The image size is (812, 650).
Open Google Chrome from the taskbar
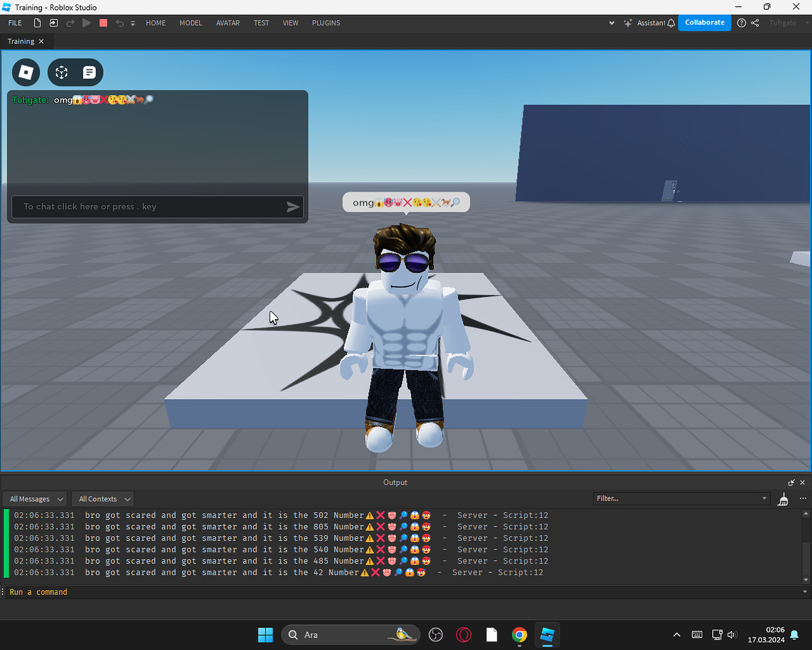pyautogui.click(x=519, y=634)
